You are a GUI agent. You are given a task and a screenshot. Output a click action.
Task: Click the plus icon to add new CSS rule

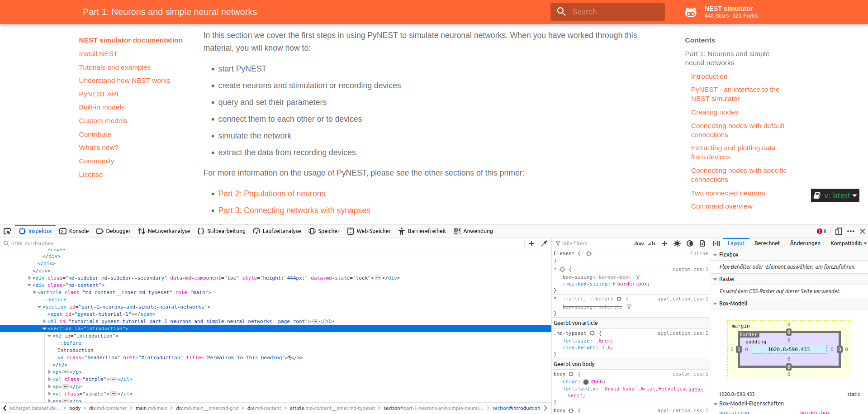664,243
